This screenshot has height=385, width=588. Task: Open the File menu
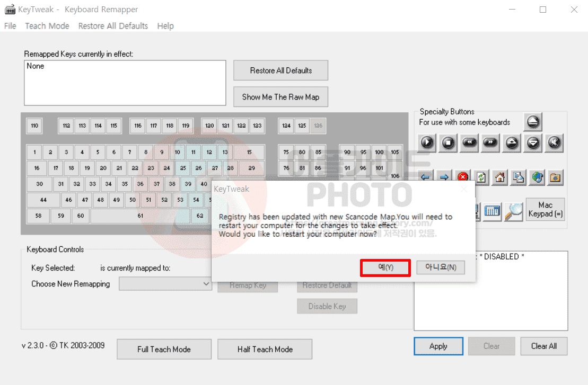coord(10,26)
